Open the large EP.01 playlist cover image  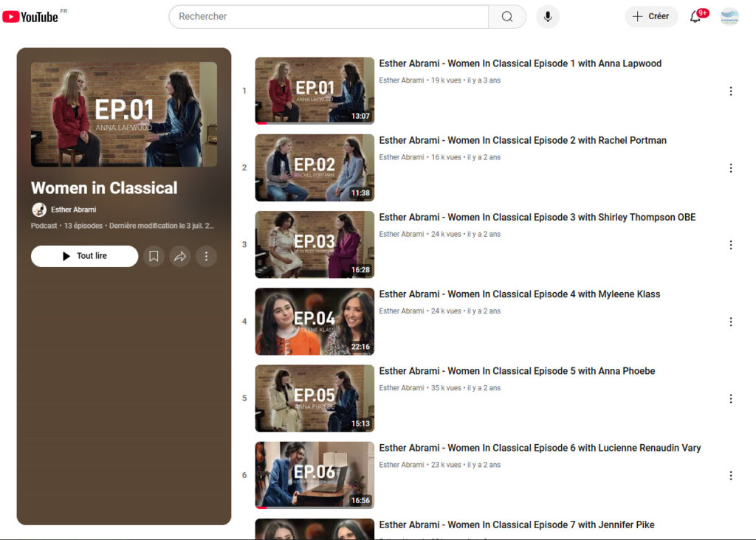pos(124,114)
